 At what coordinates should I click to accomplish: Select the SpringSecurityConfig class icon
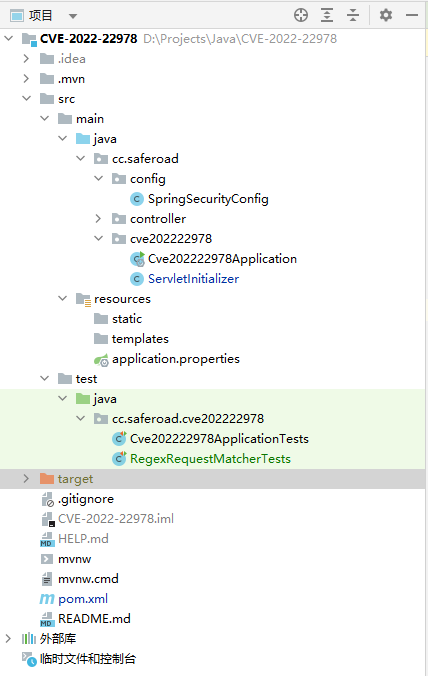[137, 199]
